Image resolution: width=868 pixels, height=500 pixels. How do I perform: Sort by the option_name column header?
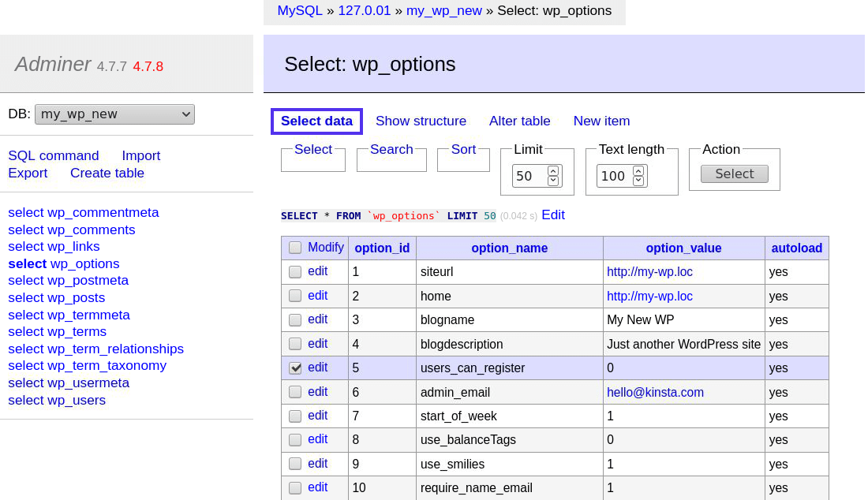pos(509,248)
